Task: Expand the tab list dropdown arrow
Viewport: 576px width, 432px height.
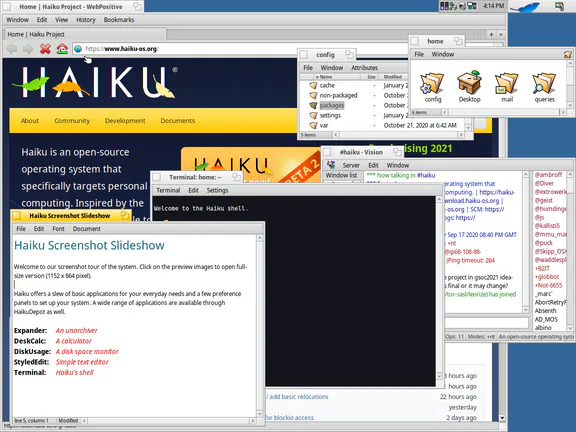Action: (x=501, y=34)
